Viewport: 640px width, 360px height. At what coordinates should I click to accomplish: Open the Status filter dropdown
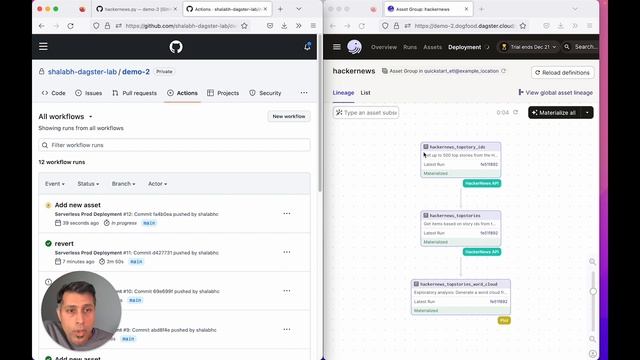click(88, 184)
